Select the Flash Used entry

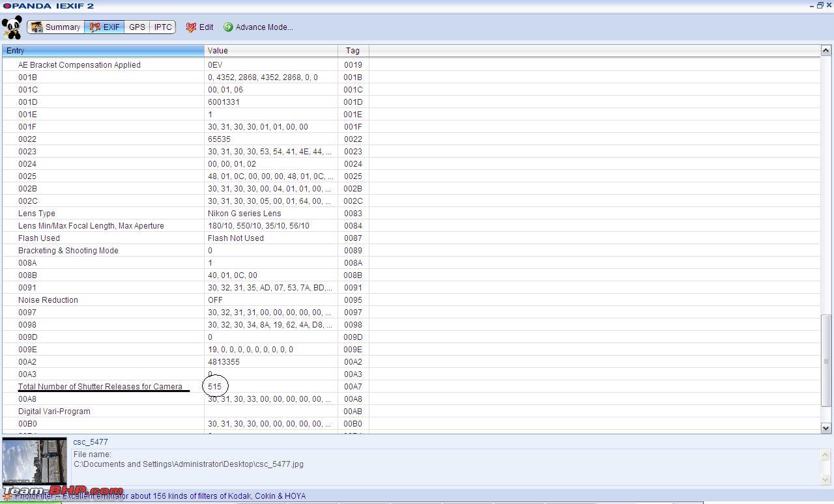(x=39, y=238)
